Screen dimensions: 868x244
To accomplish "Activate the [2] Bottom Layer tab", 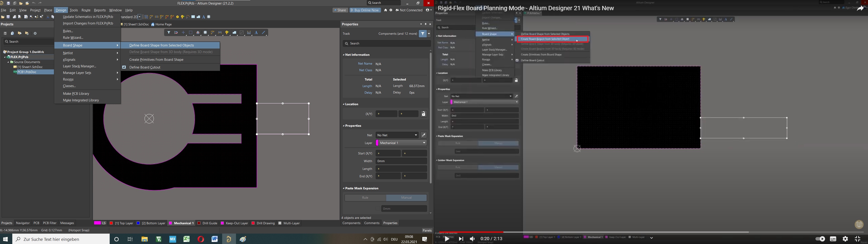I will pyautogui.click(x=151, y=223).
